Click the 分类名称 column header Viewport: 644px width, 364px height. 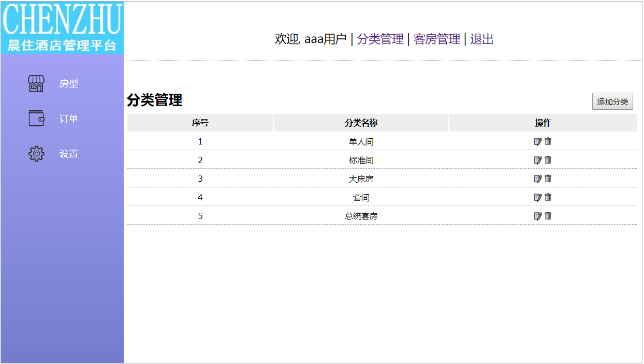tap(361, 123)
